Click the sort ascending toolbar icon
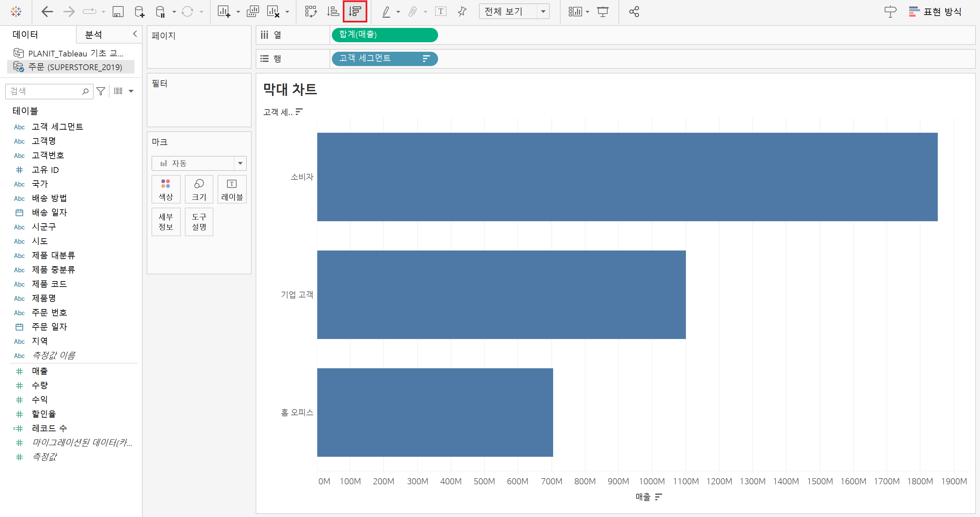Viewport: 980px width, 517px height. (333, 12)
